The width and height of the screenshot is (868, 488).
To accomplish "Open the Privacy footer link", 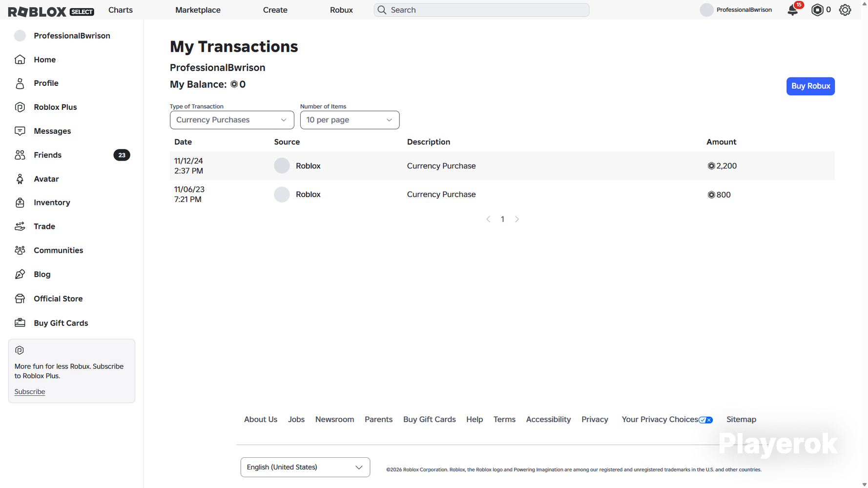I will click(595, 420).
